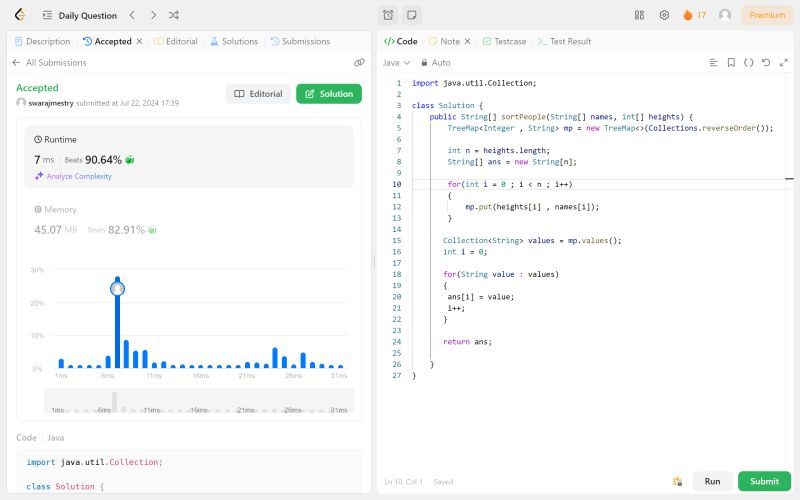Viewport: 800px width, 500px height.
Task: Copy submission link icon
Action: [x=359, y=62]
